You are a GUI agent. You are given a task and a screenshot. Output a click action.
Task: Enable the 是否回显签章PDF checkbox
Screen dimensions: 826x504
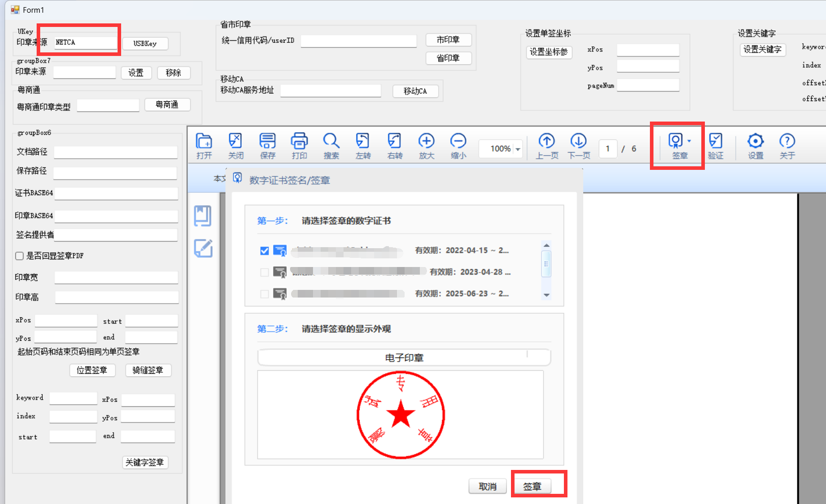[x=20, y=256]
